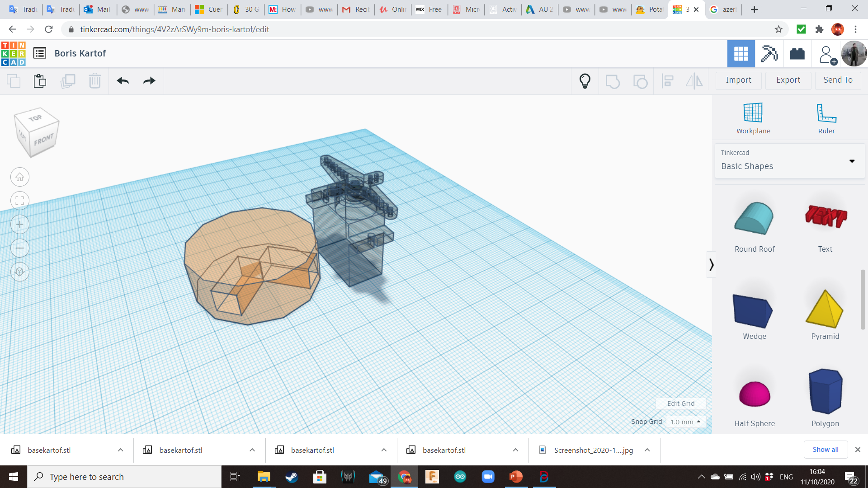Image resolution: width=868 pixels, height=488 pixels.
Task: Open Snap Grid 1.0 mm dropdown
Action: point(685,422)
